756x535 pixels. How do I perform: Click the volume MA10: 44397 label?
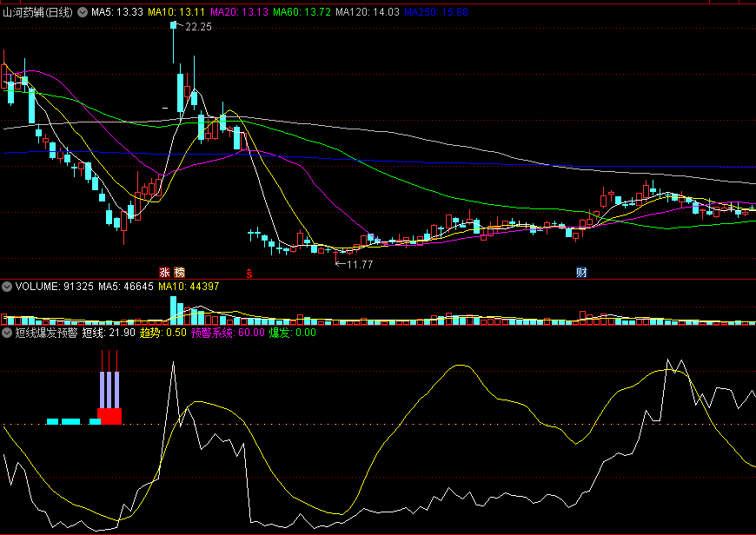click(x=189, y=287)
